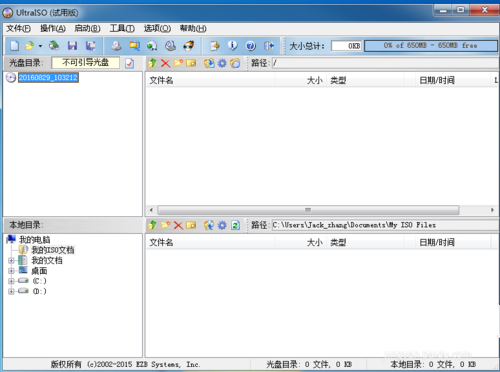
Task: Sort the disc file list by 文件名 column
Action: (x=210, y=80)
